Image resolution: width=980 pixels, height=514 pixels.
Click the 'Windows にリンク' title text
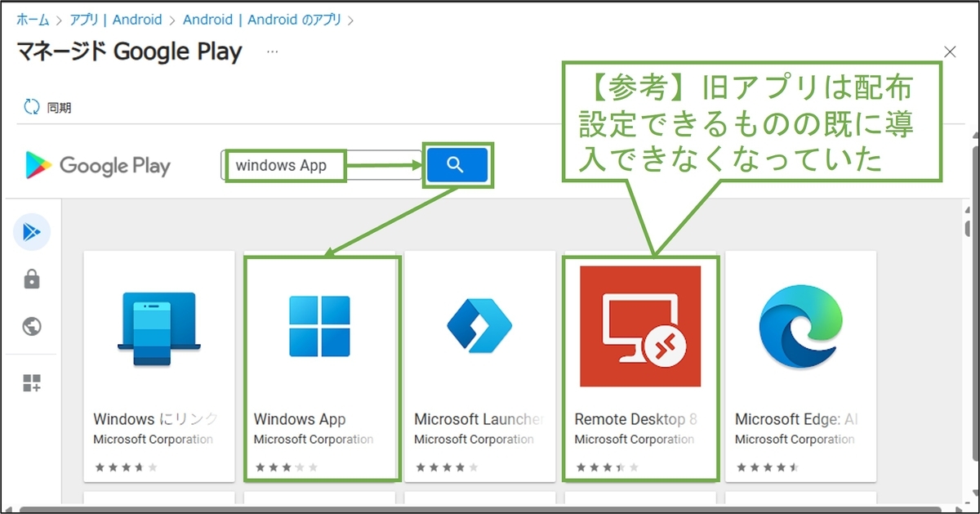coord(155,419)
